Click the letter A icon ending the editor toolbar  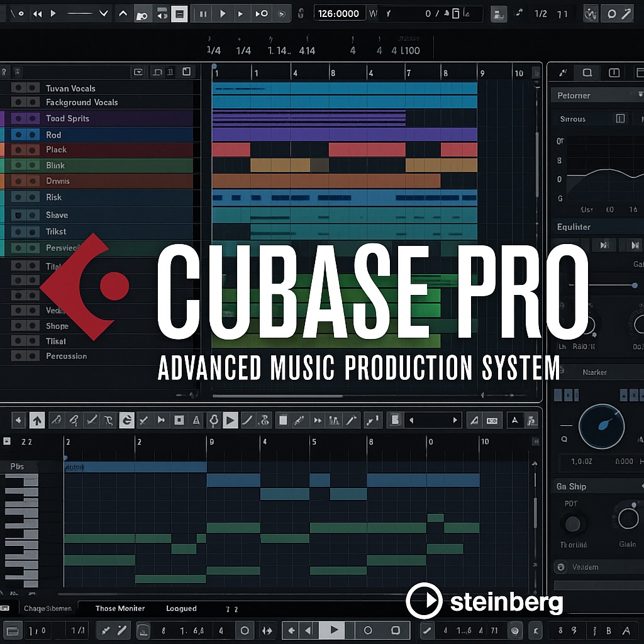[x=514, y=420]
